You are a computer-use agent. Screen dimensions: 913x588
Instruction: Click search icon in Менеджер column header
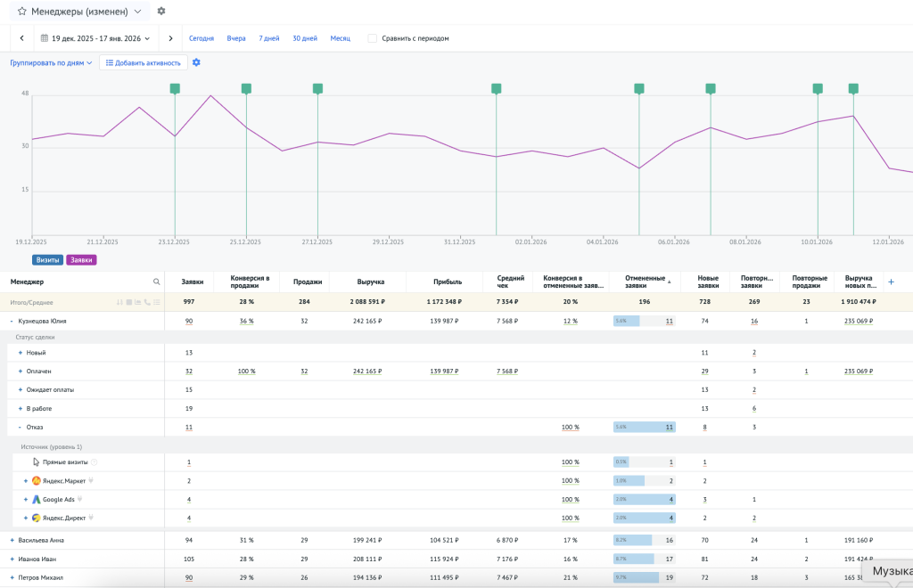[157, 282]
